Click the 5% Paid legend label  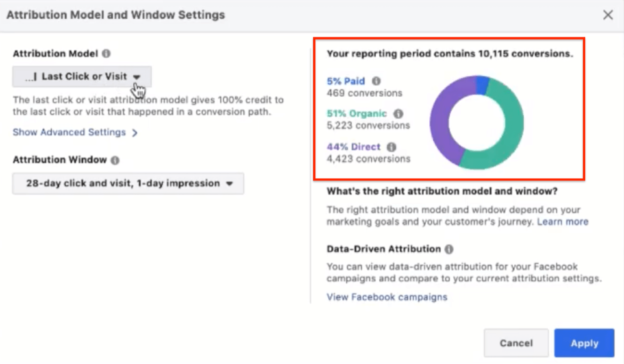(346, 82)
